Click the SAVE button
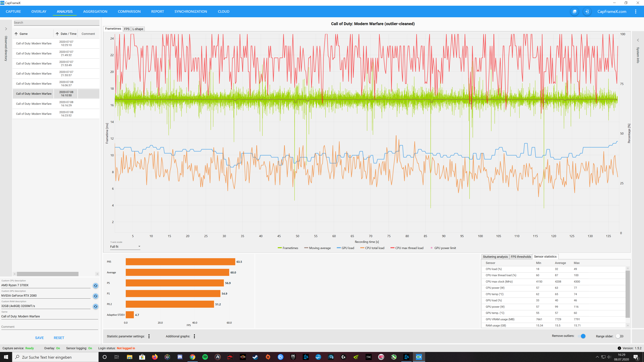This screenshot has height=362, width=644. click(39, 338)
